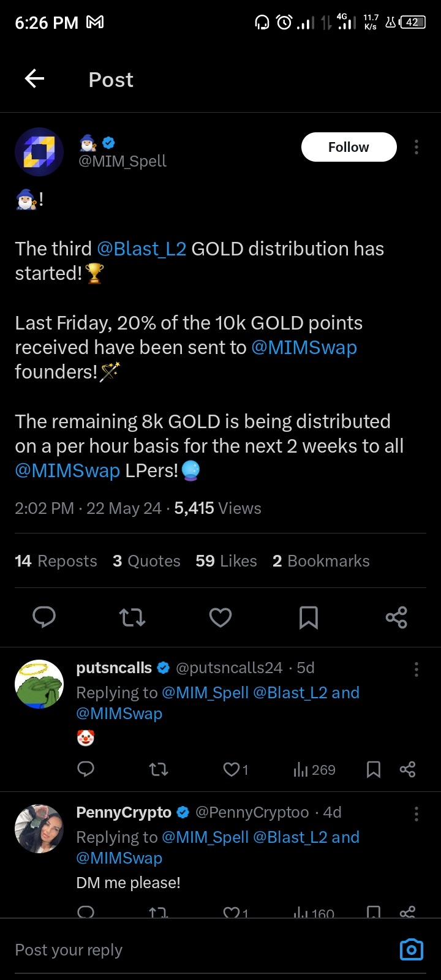The image size is (441, 980).
Task: Open more options on PennyCrypto reply
Action: (x=417, y=813)
